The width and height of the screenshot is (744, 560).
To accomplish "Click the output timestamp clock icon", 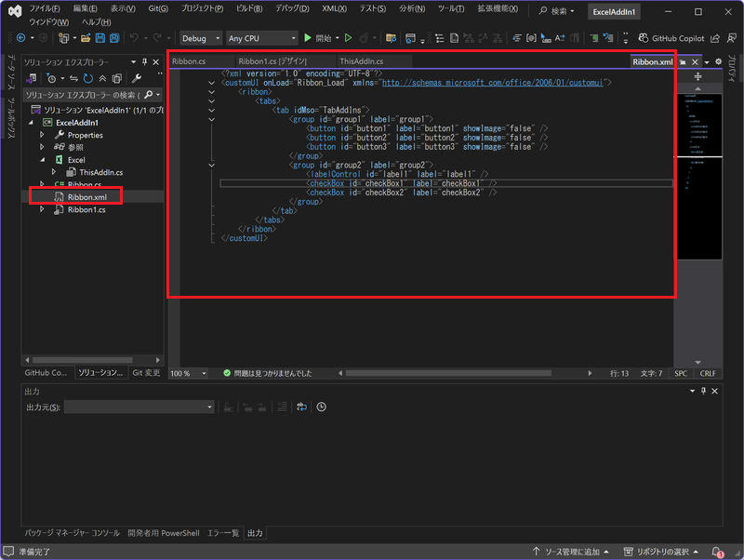I will pyautogui.click(x=321, y=407).
